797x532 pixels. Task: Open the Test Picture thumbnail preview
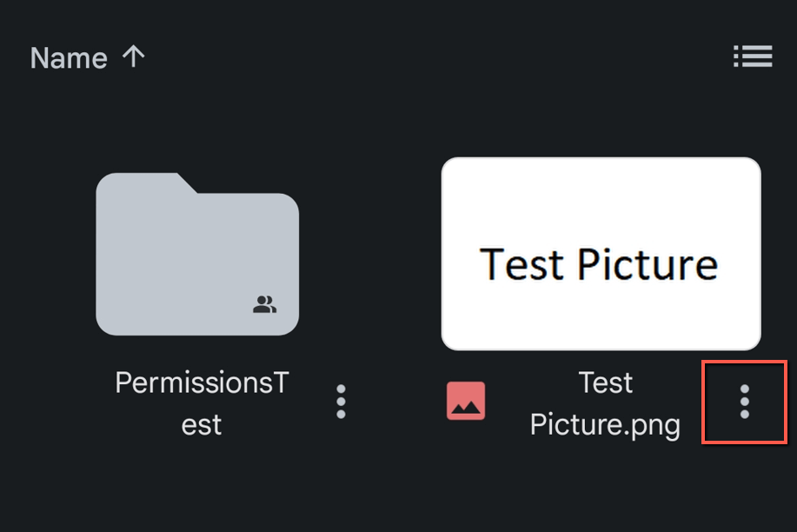point(601,253)
